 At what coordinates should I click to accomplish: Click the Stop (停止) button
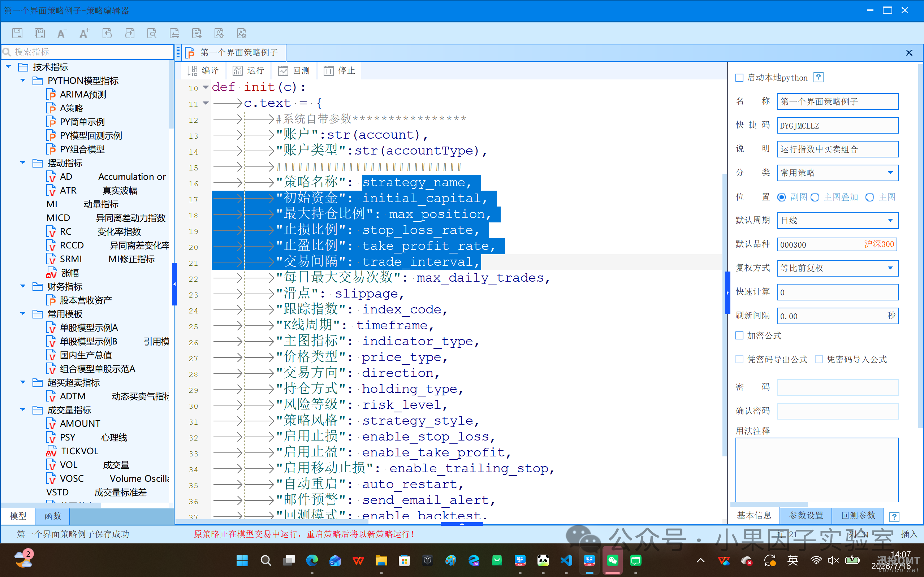pyautogui.click(x=339, y=71)
